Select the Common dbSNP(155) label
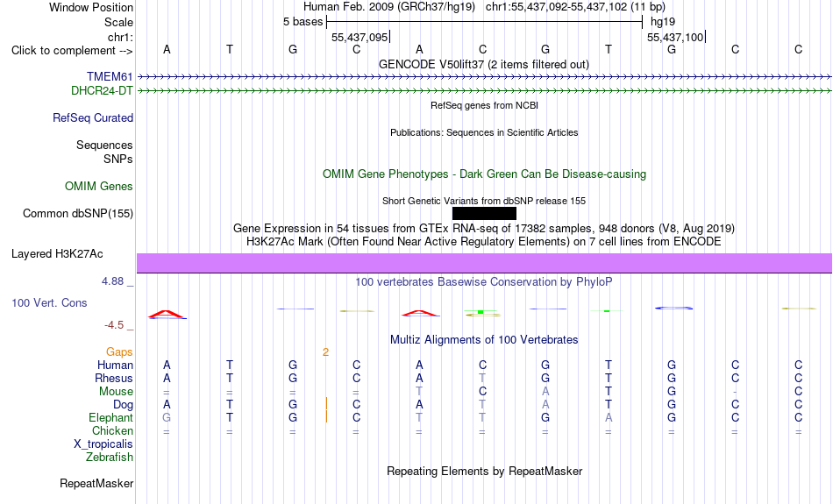 78,214
